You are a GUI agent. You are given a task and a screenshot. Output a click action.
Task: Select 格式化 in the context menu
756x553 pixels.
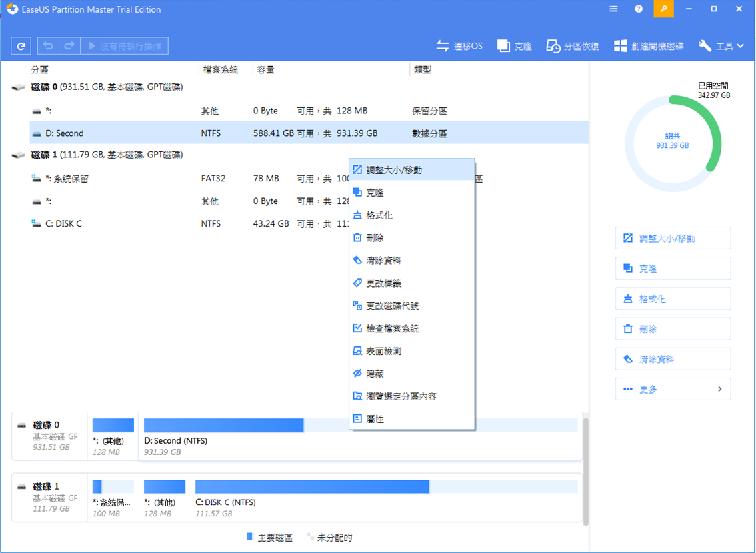412,215
